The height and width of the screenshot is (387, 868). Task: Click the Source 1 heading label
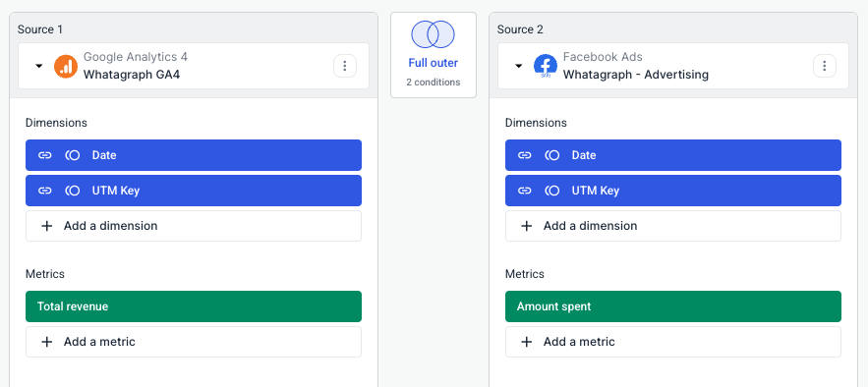[x=40, y=29]
